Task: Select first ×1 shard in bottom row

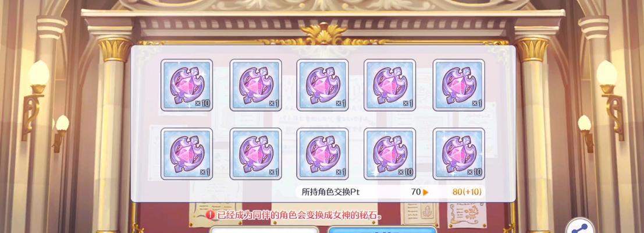Action: pyautogui.click(x=187, y=154)
